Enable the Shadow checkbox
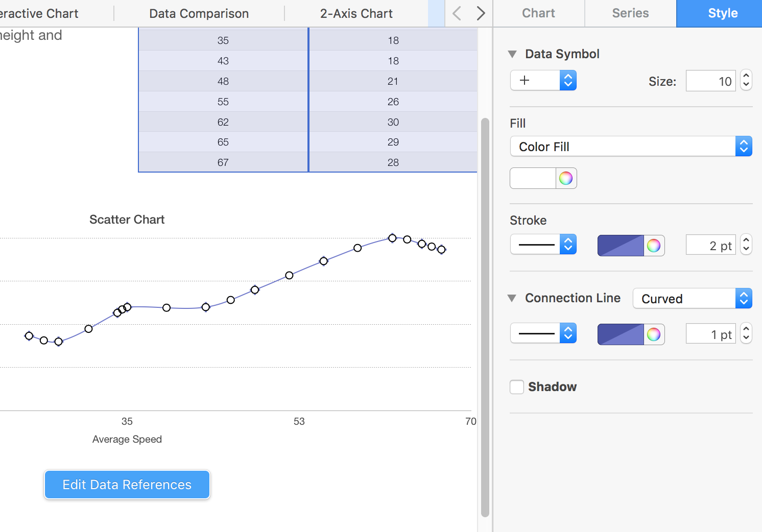This screenshot has width=762, height=532. [517, 387]
